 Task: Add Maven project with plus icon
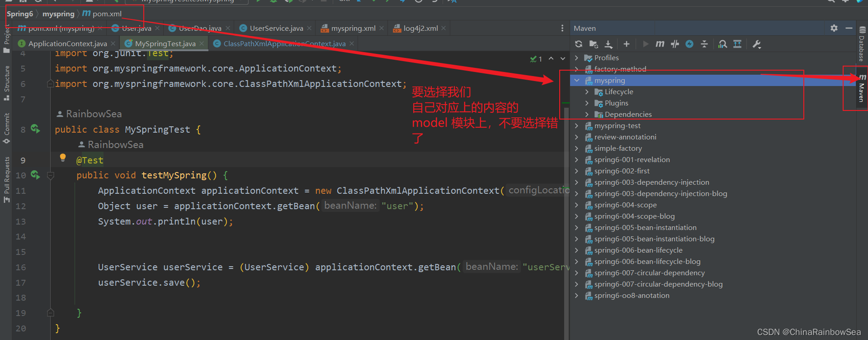tap(626, 44)
